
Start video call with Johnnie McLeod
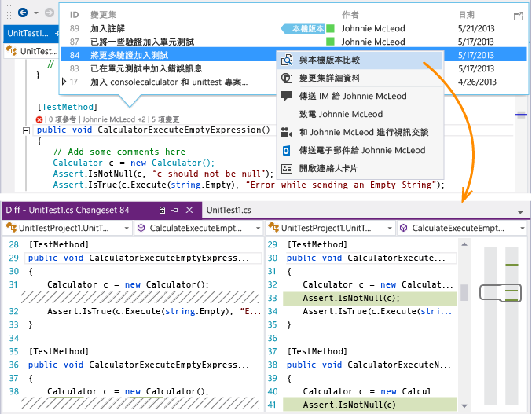361,132
